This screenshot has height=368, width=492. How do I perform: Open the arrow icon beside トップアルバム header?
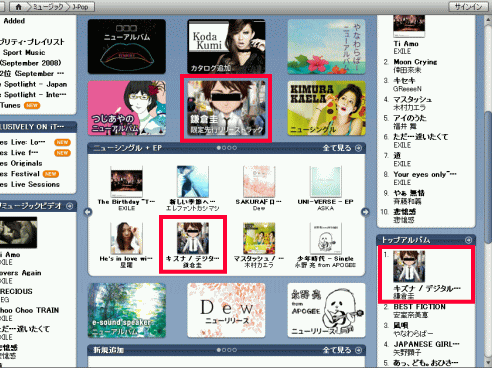(x=468, y=240)
